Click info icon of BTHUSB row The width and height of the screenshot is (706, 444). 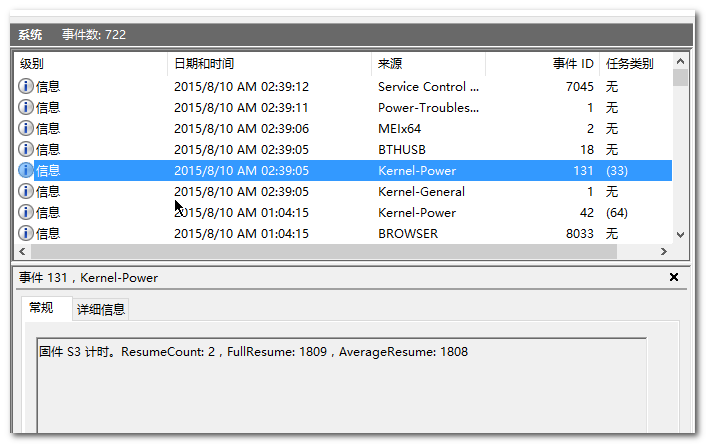(26, 149)
